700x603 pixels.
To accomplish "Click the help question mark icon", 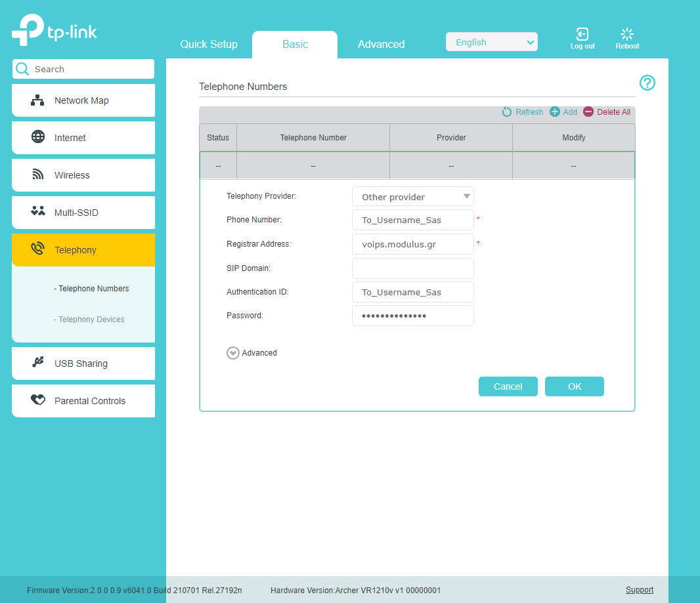I will click(x=647, y=83).
